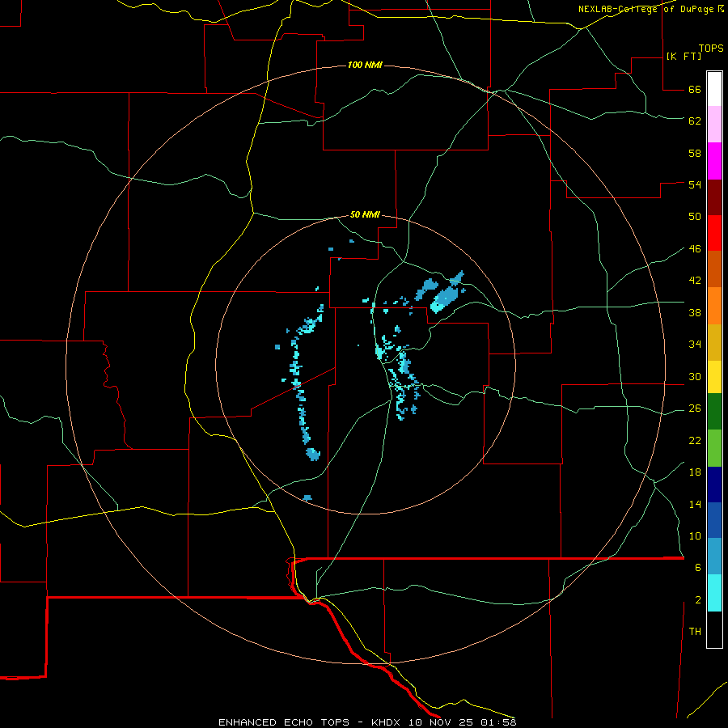Click the legend value "62"
Viewport: 728px width, 728px height.
point(695,121)
